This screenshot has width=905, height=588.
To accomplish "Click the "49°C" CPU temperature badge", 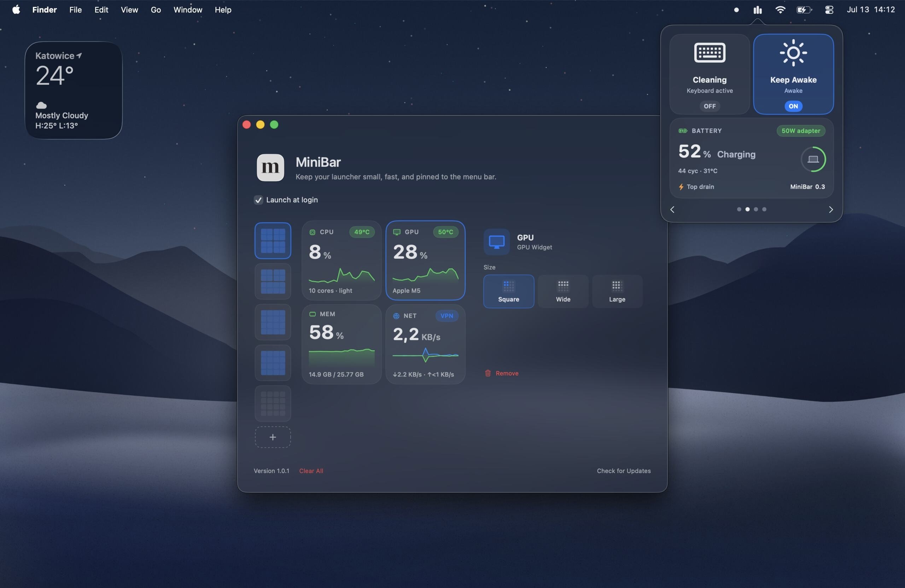I will pos(362,232).
